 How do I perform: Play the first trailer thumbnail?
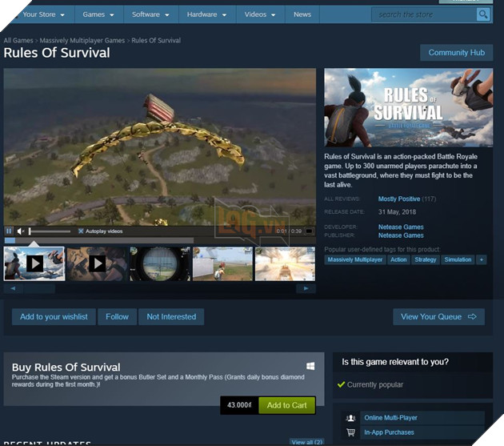tap(34, 264)
